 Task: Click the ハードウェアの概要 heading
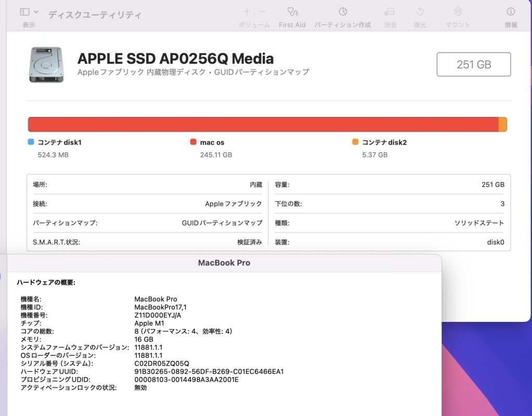[46, 282]
